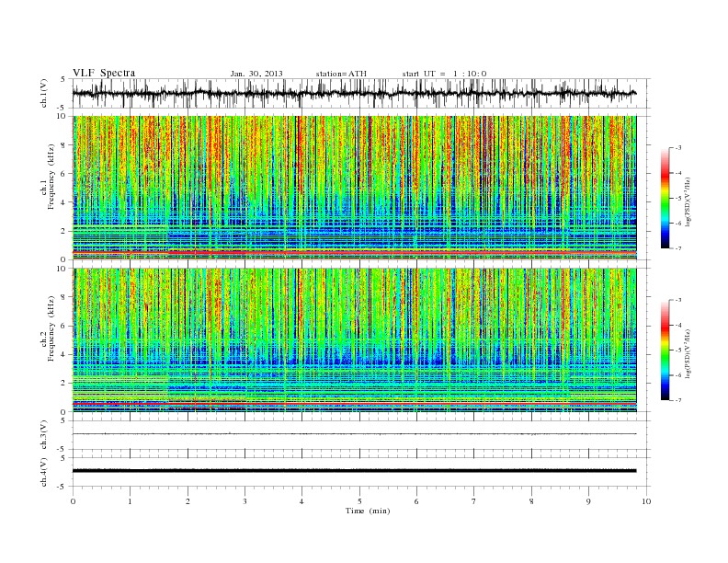Click the "VLF Spectra" title text
This screenshot has height=563, width=728.
point(104,73)
